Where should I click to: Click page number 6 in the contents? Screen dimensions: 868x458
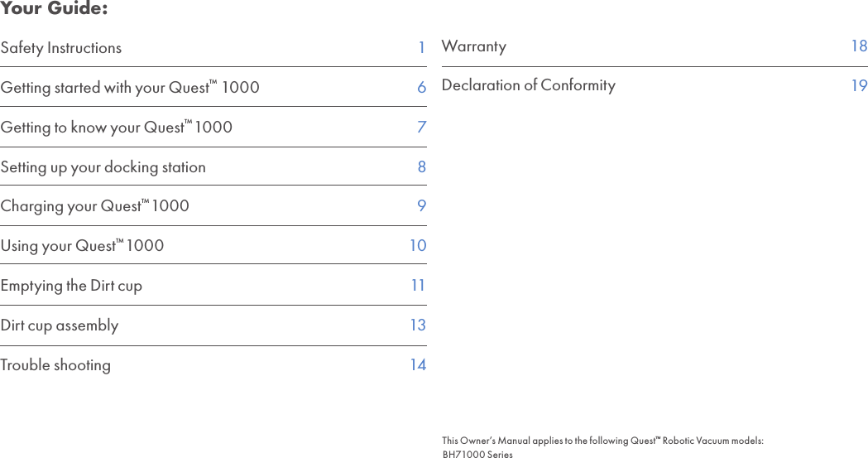(421, 88)
